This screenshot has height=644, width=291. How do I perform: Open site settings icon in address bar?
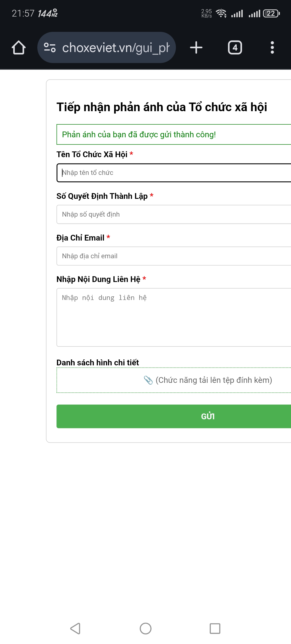pos(50,47)
